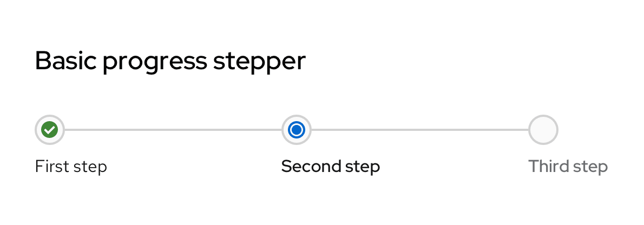The height and width of the screenshot is (225, 644).
Task: Click connector line between second and third steps
Action: (419, 130)
